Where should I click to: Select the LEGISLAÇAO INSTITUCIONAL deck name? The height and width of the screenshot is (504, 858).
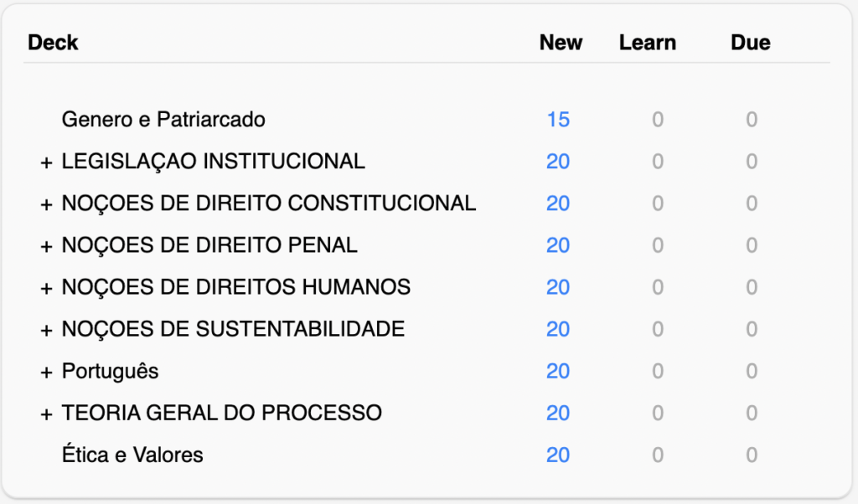tap(213, 162)
